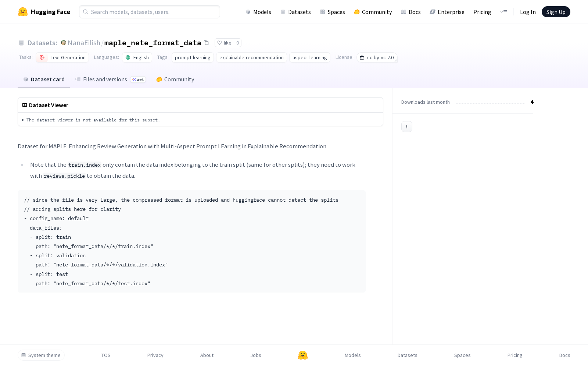Viewport: 588px width, 368px height.
Task: Open Models link in footer
Action: point(353,355)
